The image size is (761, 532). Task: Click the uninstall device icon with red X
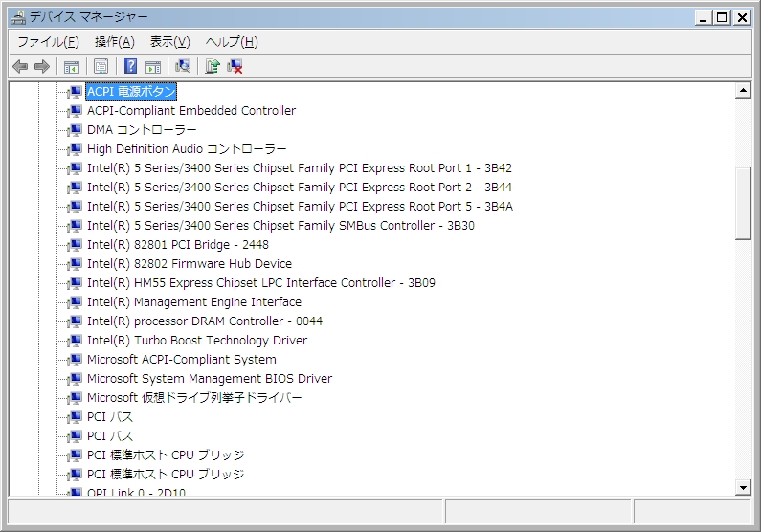[235, 66]
